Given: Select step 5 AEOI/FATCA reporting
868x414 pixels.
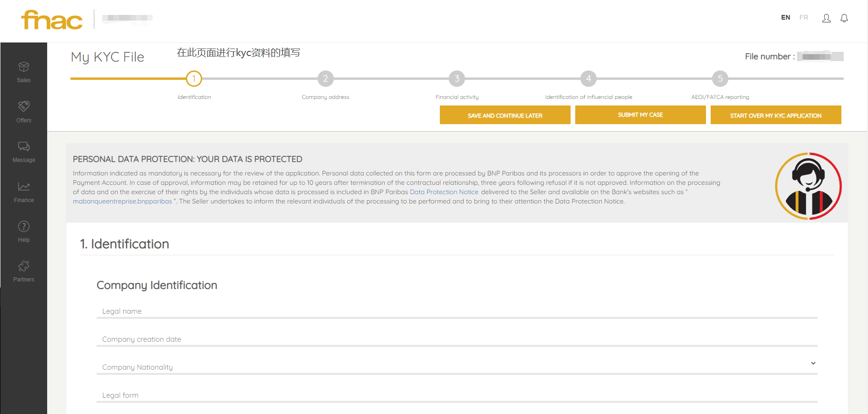Looking at the screenshot, I should pyautogui.click(x=720, y=79).
